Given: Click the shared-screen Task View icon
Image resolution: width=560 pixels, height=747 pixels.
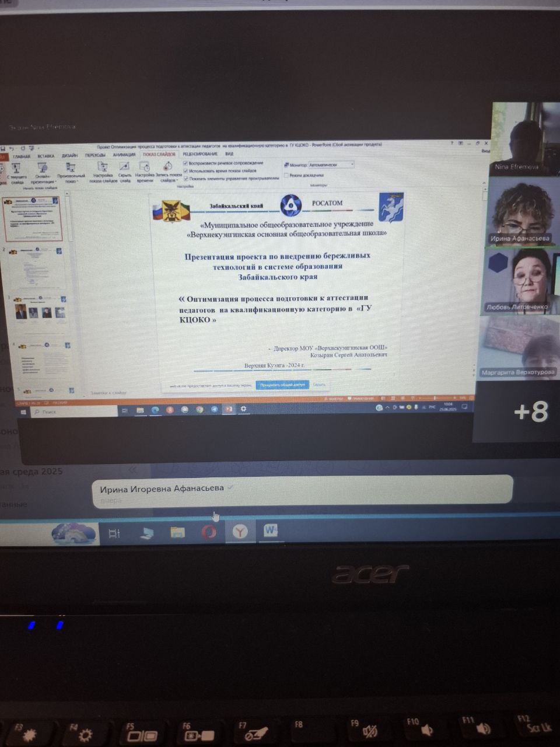Looking at the screenshot, I should click(x=125, y=411).
